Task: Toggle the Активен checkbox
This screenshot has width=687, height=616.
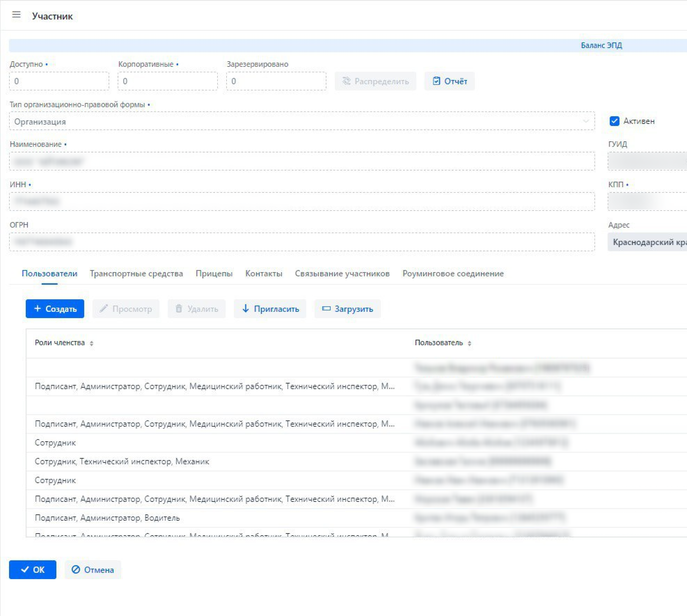Action: coord(614,121)
